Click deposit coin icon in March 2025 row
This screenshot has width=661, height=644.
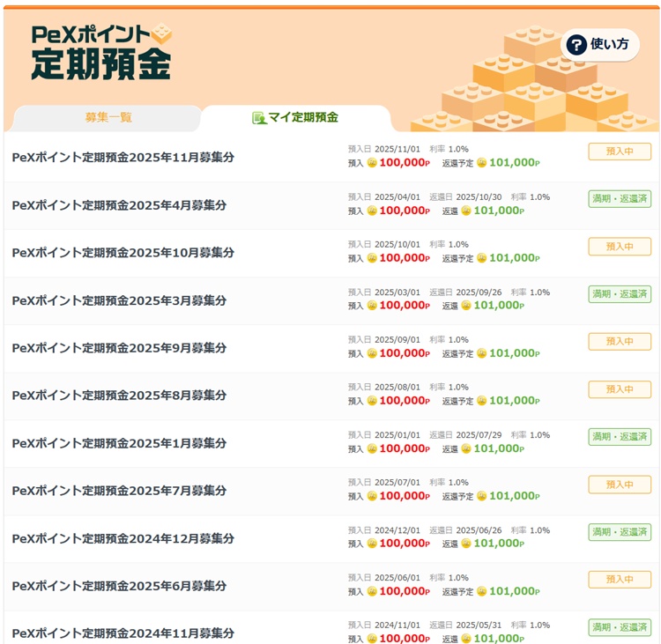[x=372, y=306]
